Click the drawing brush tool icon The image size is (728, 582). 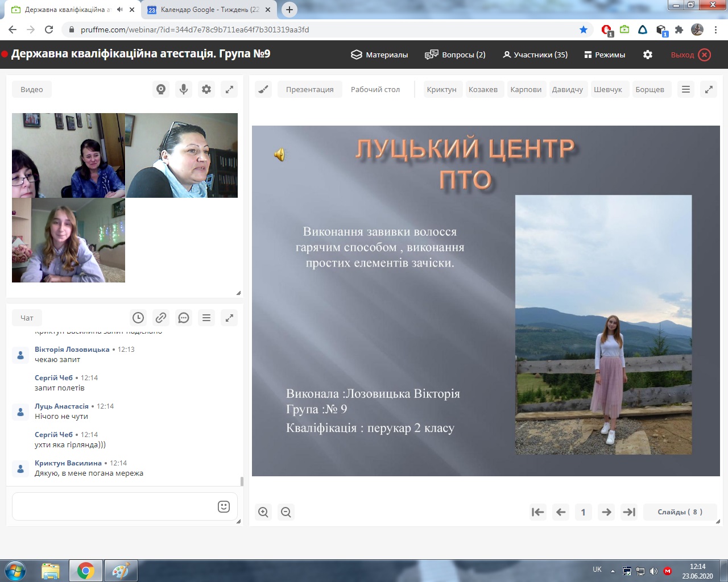tap(263, 89)
